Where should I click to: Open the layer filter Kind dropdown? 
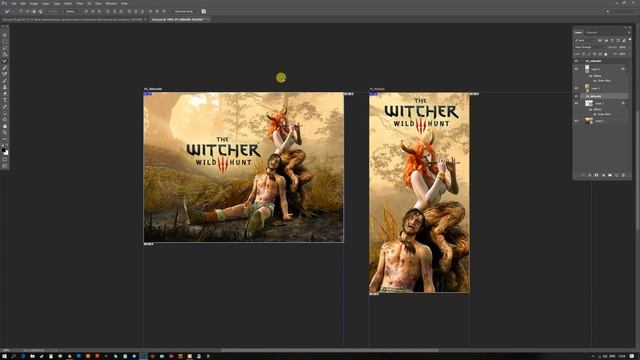click(x=585, y=40)
